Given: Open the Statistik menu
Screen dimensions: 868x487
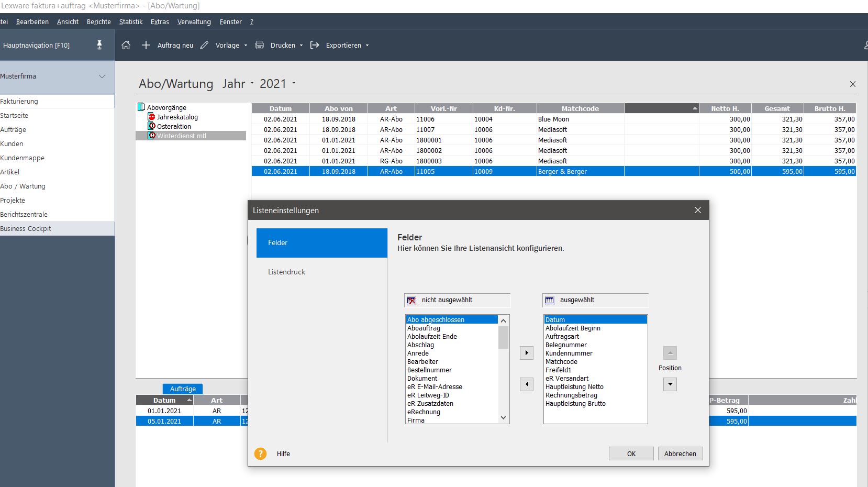Looking at the screenshot, I should click(x=130, y=22).
